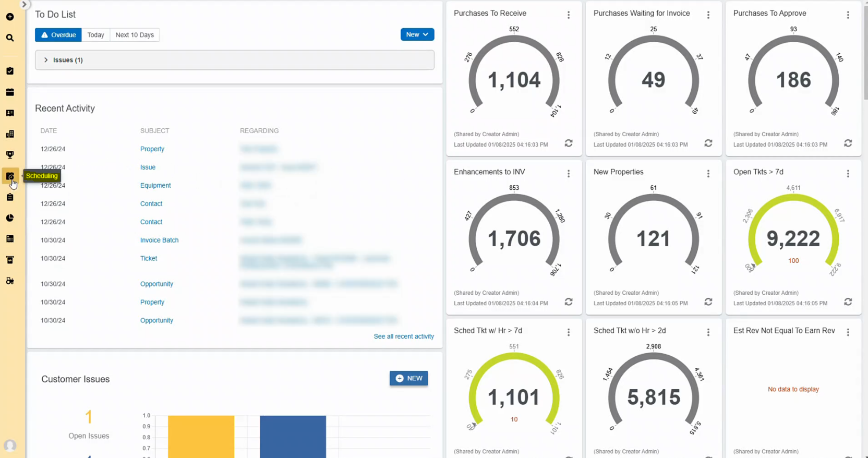Open the invoice list icon in sidebar

10,239
